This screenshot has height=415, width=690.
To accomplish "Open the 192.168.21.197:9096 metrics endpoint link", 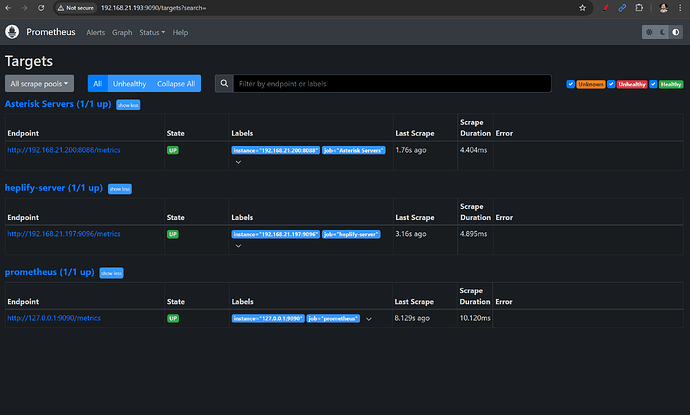I will [x=64, y=234].
